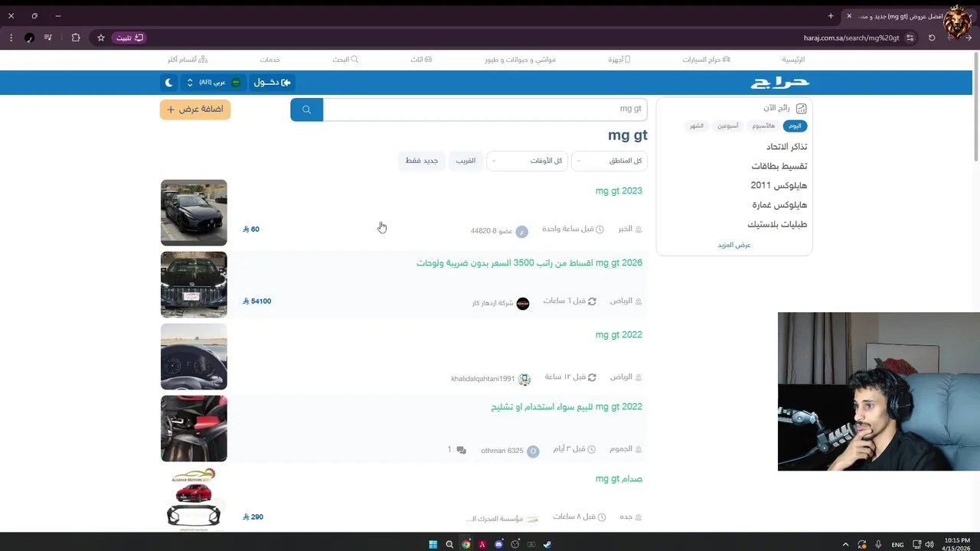Image resolution: width=980 pixels, height=551 pixels.
Task: Open the خدمات services menu item
Action: 269,60
